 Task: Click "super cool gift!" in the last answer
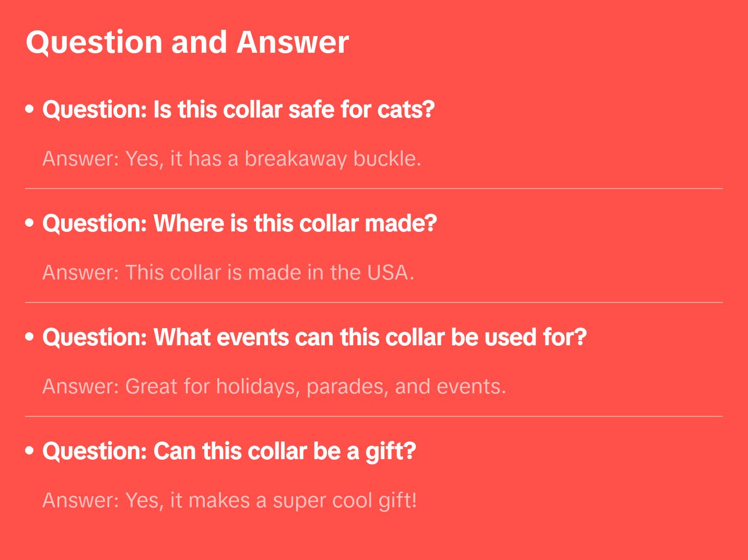[x=345, y=500]
